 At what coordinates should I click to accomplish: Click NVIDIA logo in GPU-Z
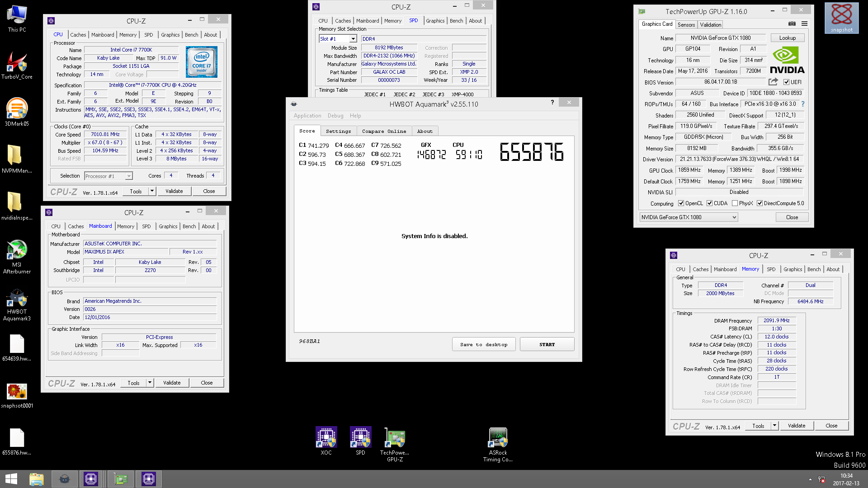coord(787,61)
